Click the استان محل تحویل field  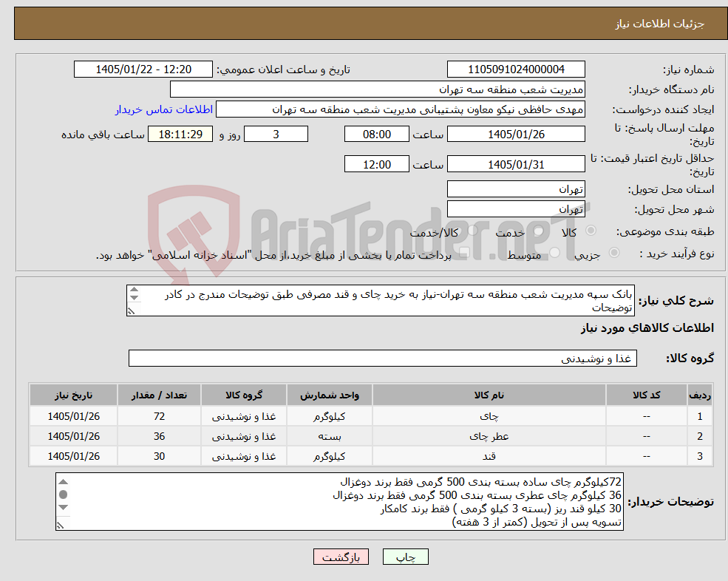[516, 189]
